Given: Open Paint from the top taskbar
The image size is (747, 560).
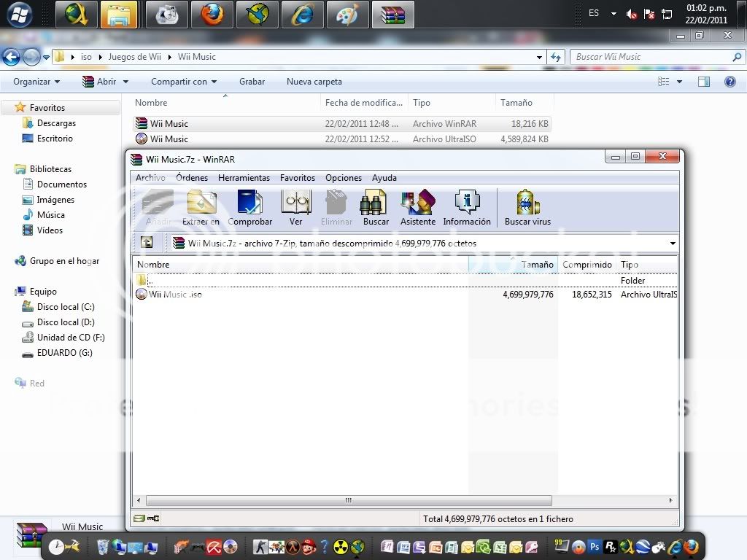Looking at the screenshot, I should pos(347,15).
